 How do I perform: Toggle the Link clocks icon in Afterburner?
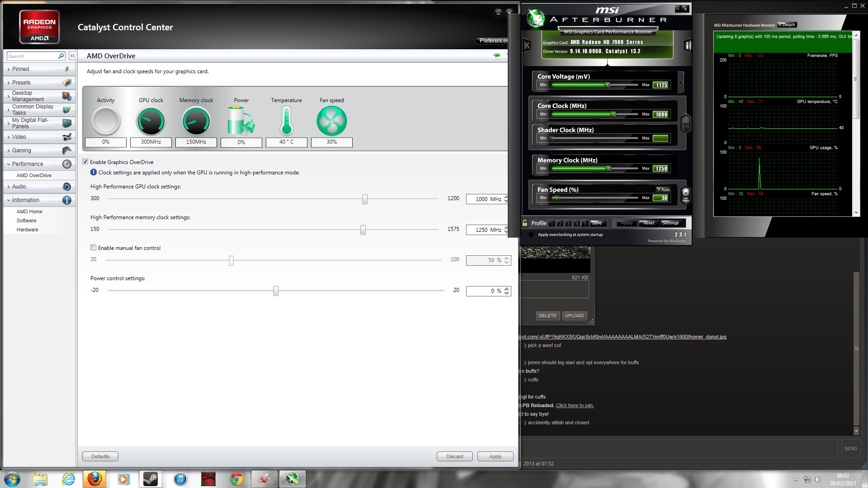686,123
